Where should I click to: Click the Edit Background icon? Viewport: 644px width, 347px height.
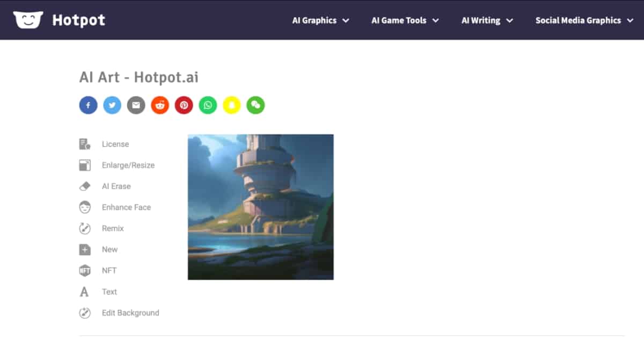[x=85, y=313]
